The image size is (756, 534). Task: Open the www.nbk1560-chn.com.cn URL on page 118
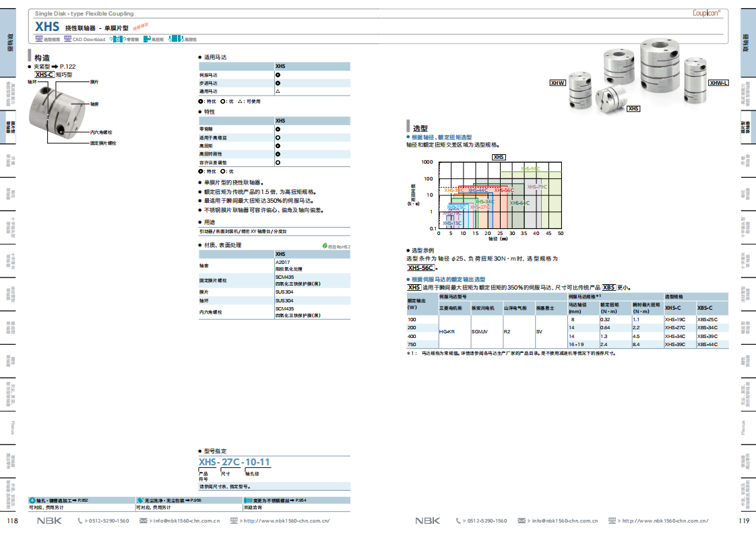pyautogui.click(x=286, y=521)
